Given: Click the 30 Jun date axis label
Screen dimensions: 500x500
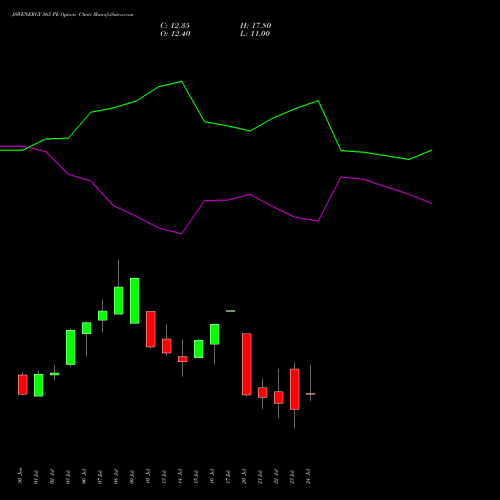Looking at the screenshot, I should coord(20,476).
